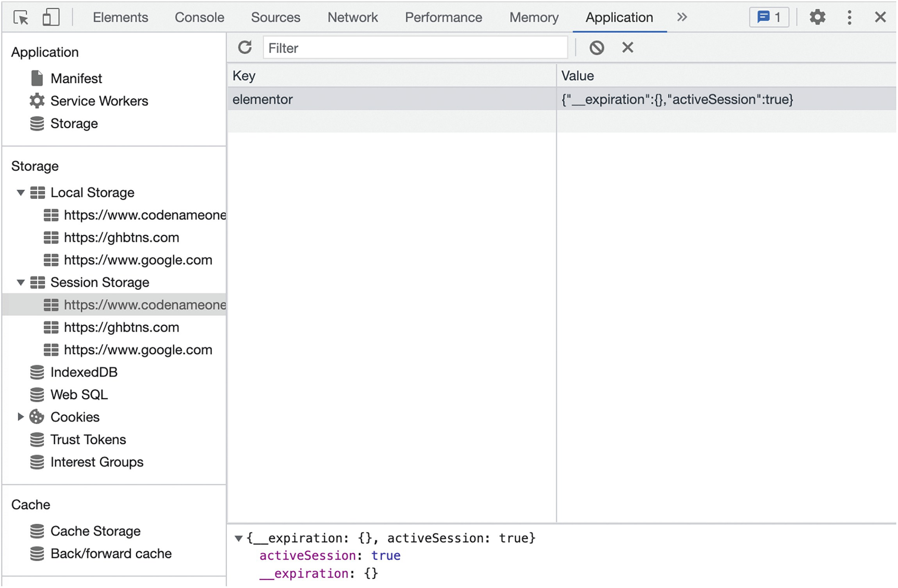898x588 pixels.
Task: Select ghbtns.com under Local Storage
Action: [121, 238]
